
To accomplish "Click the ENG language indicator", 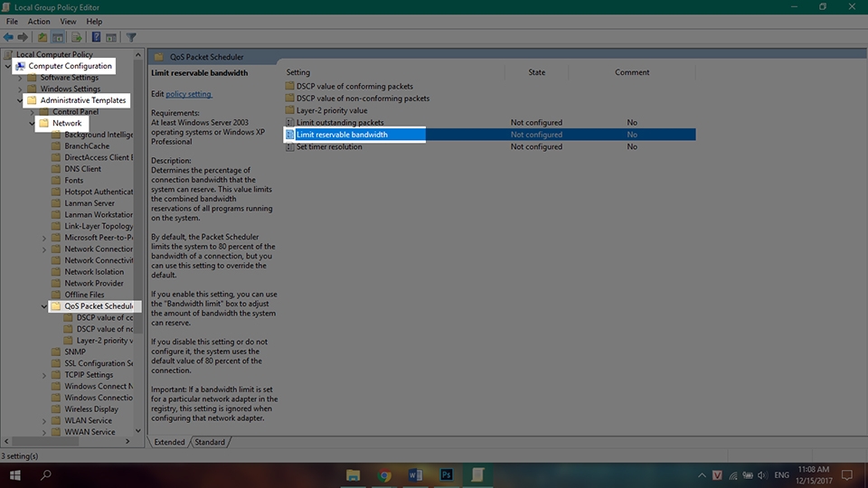I will [x=781, y=475].
